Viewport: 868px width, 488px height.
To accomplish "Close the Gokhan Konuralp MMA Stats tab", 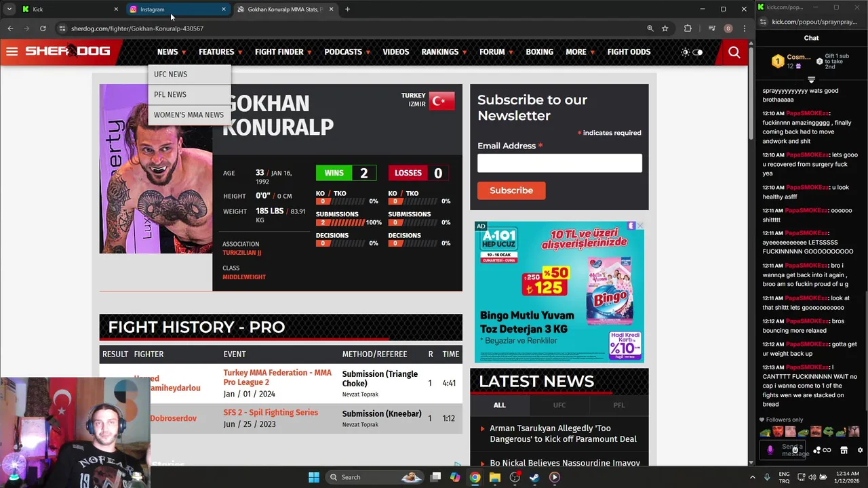I will [331, 9].
